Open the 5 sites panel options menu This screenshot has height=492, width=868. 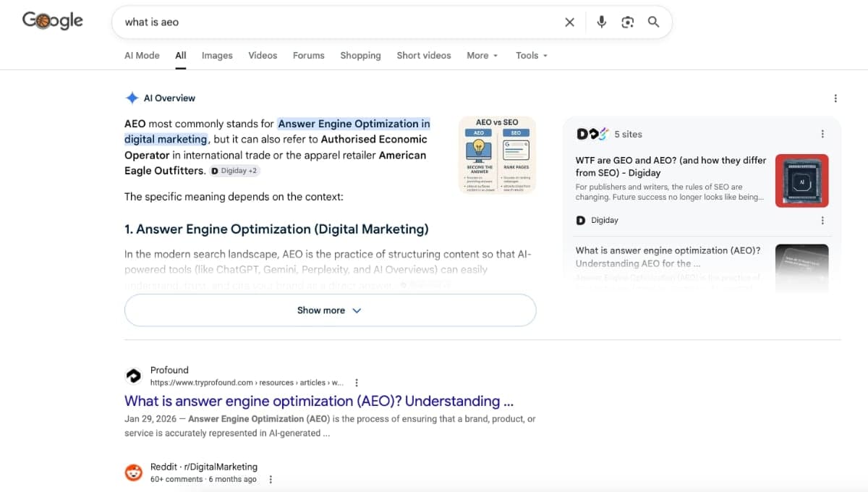pos(822,134)
